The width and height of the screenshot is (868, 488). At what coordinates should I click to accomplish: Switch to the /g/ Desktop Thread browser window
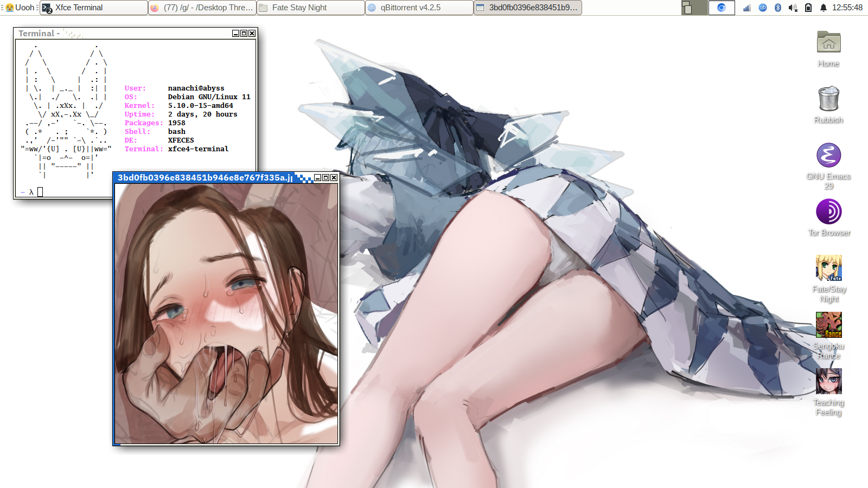[x=202, y=8]
